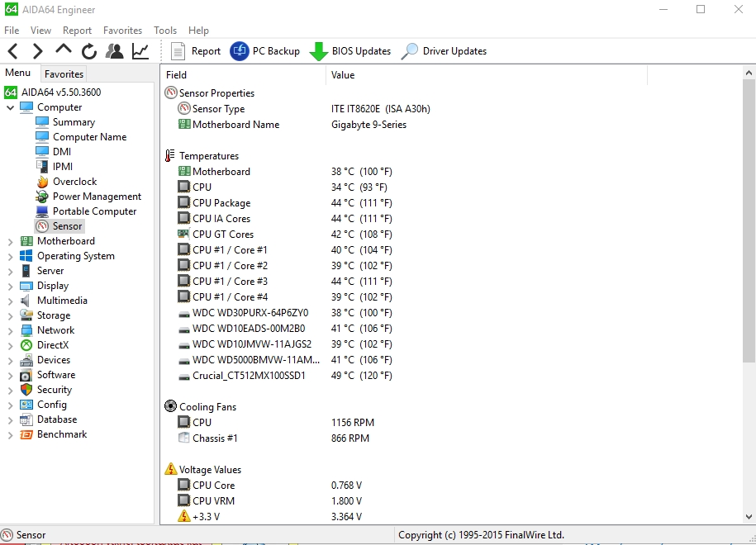Click the Benchmark icon in tree
756x545 pixels.
pos(26,434)
